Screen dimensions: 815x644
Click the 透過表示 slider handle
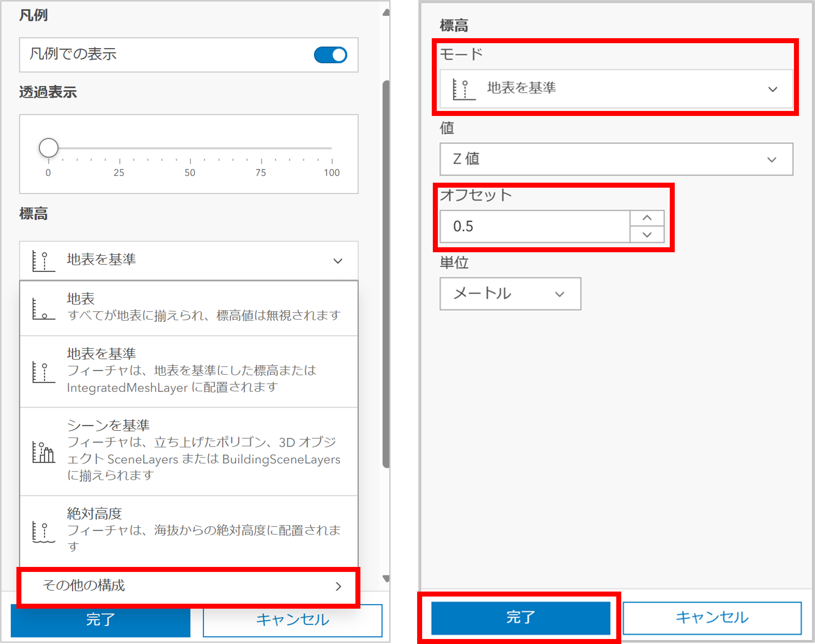click(49, 147)
